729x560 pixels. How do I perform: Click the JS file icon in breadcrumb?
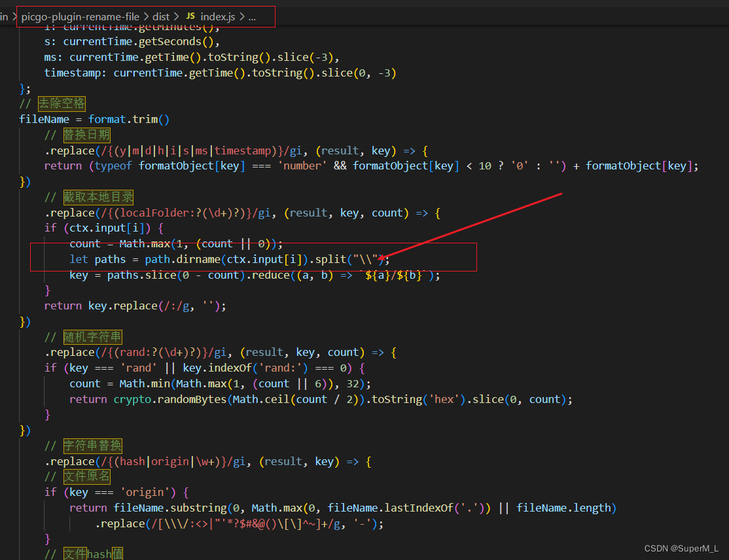coord(190,16)
